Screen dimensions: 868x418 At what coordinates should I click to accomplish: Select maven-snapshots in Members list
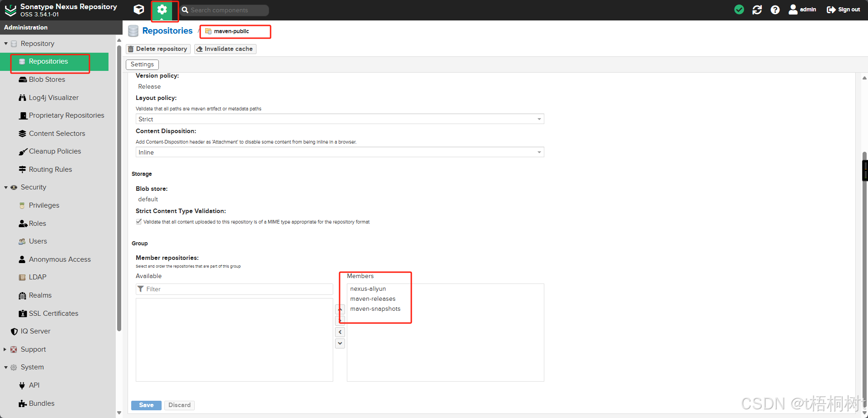click(375, 309)
